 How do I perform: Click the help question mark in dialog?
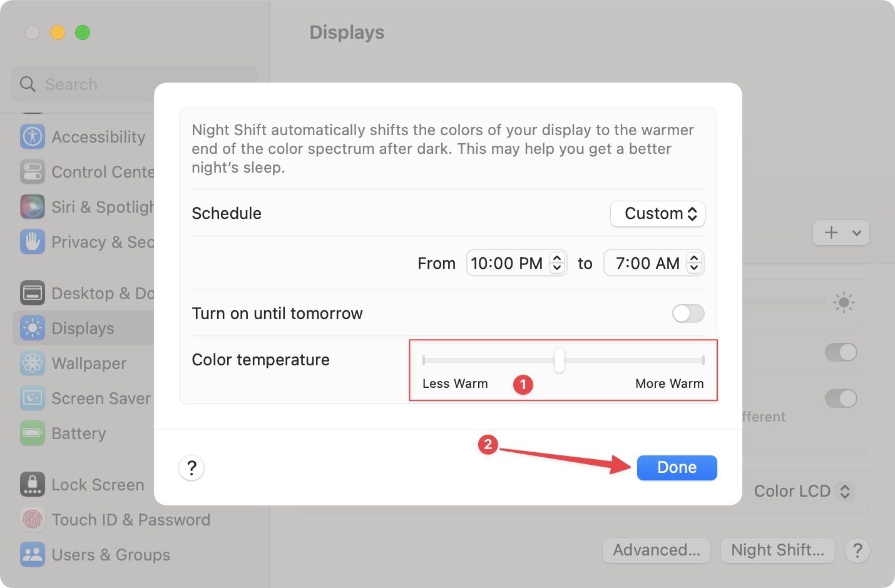[192, 468]
